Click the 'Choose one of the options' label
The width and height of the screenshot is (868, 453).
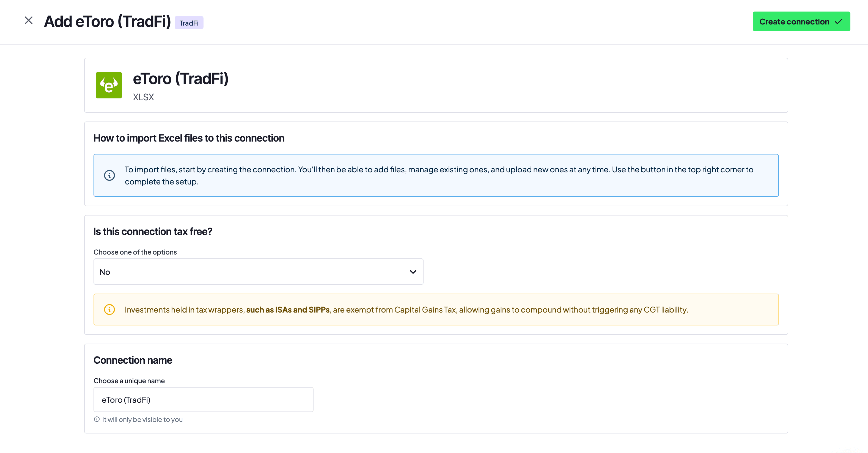135,252
